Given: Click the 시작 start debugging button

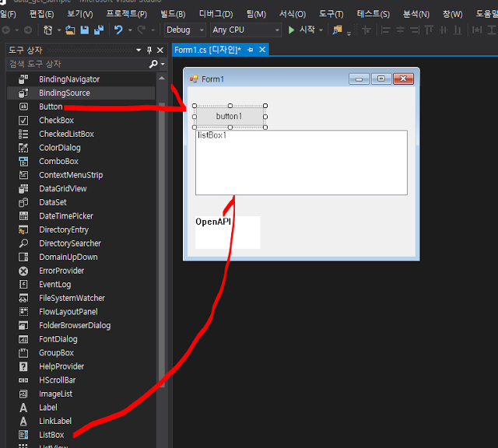Looking at the screenshot, I should point(301,30).
